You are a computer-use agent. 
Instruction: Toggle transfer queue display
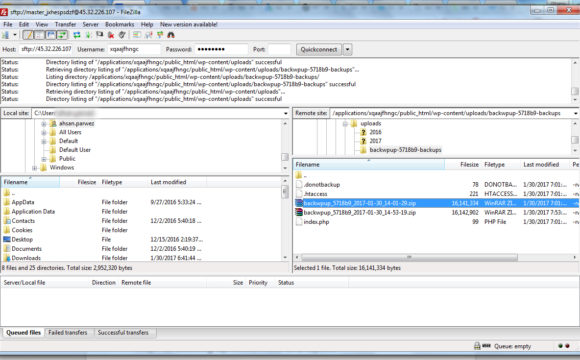pyautogui.click(x=62, y=35)
